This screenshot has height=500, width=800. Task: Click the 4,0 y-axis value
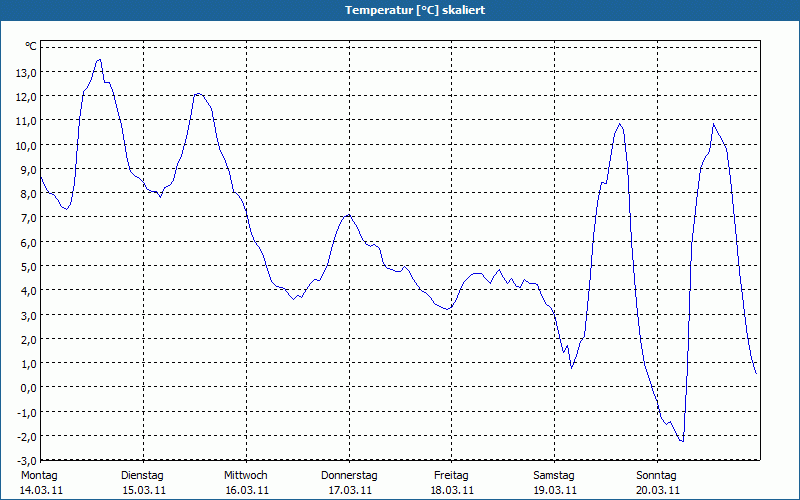click(29, 291)
